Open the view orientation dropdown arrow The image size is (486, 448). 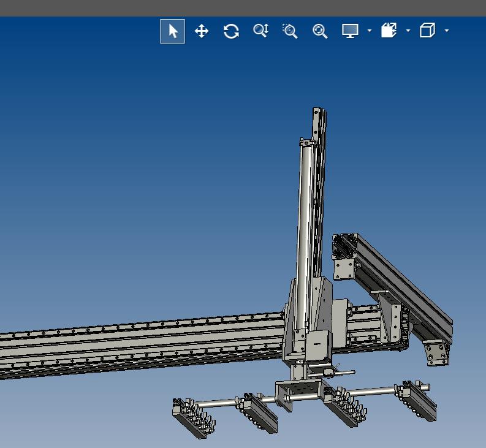pos(447,31)
